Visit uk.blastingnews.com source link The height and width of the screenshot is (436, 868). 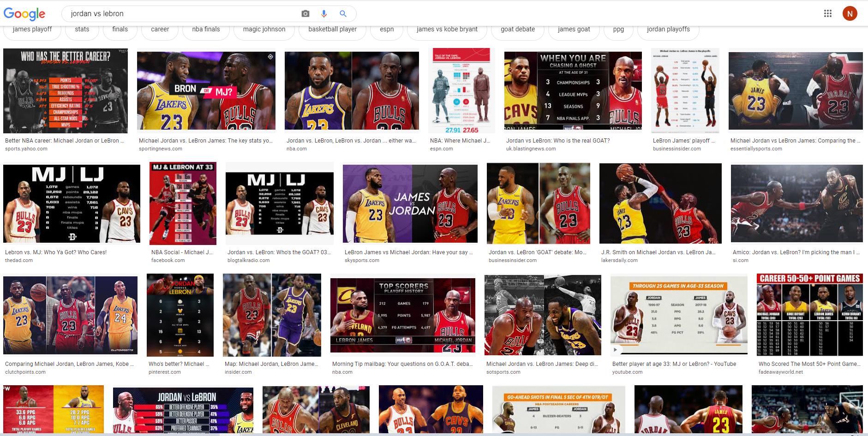531,149
